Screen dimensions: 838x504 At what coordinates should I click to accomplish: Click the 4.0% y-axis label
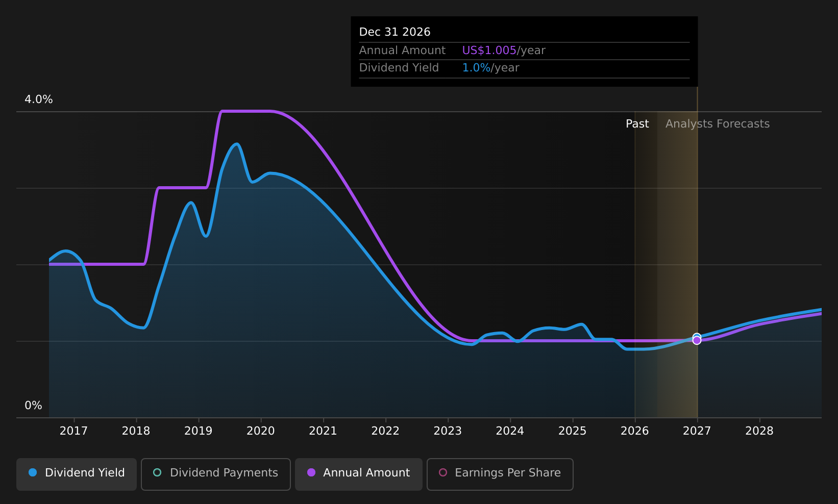[39, 99]
